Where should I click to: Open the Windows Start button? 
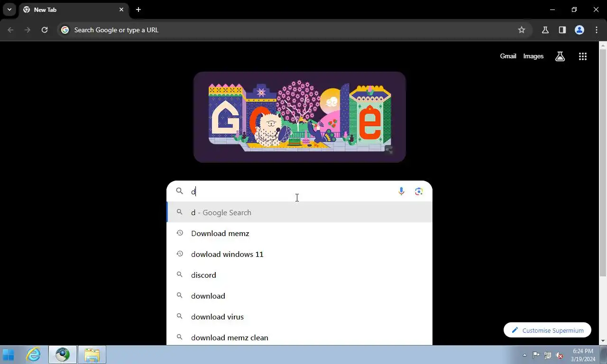coord(9,355)
